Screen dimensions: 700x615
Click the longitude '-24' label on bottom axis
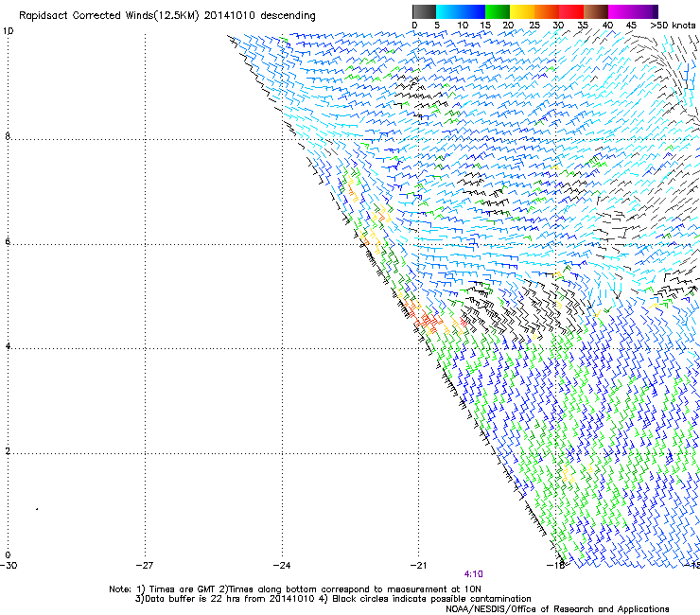click(x=282, y=566)
